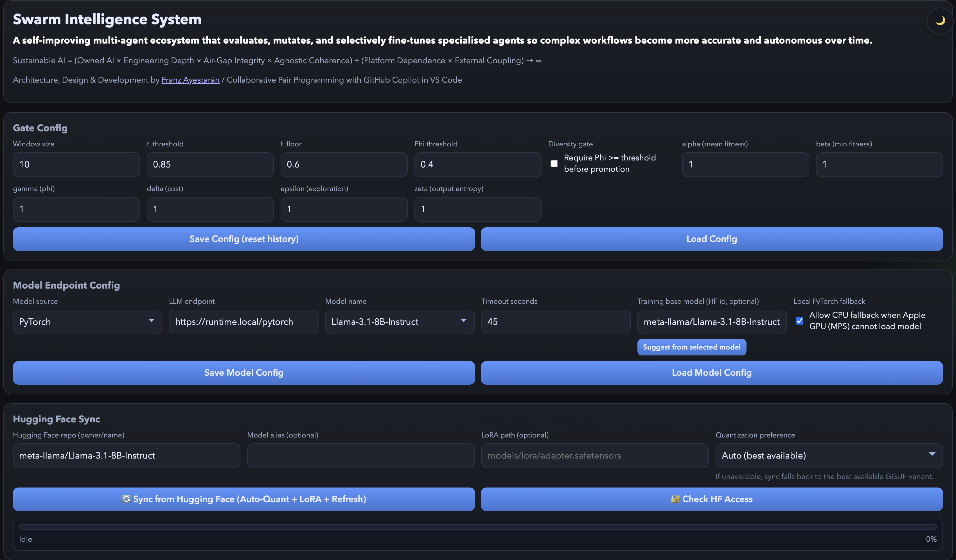This screenshot has height=560, width=956.
Task: Open the Model source dropdown
Action: click(x=87, y=322)
